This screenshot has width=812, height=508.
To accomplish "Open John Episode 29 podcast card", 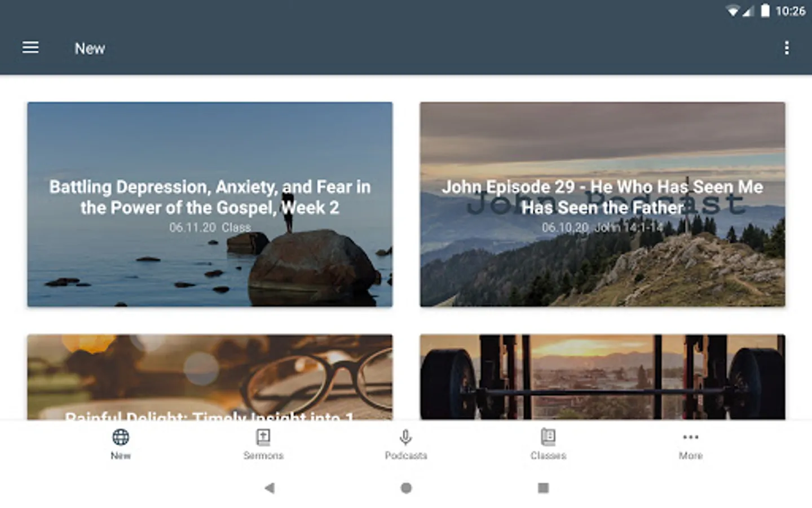I will pos(602,204).
